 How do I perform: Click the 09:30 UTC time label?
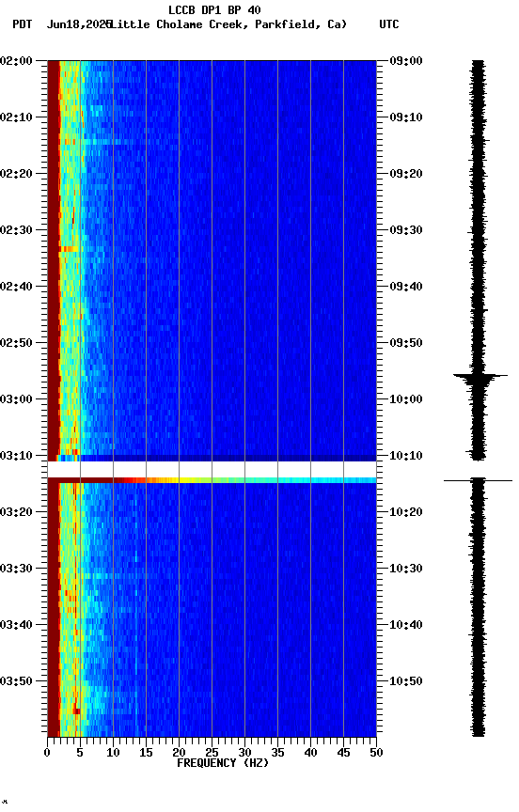coord(406,230)
